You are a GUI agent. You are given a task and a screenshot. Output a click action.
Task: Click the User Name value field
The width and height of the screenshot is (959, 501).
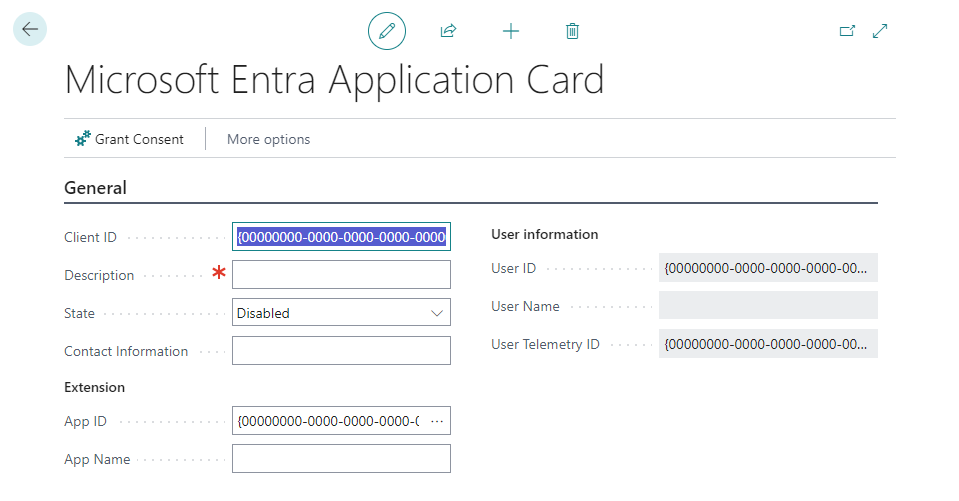point(768,305)
